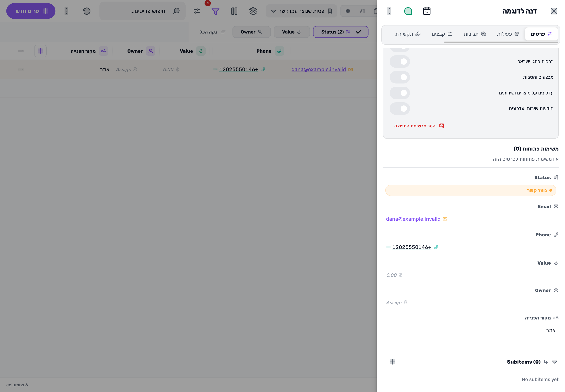Viewport: 565px width, 392px height.
Task: Open the קבצים tab
Action: pos(442,34)
